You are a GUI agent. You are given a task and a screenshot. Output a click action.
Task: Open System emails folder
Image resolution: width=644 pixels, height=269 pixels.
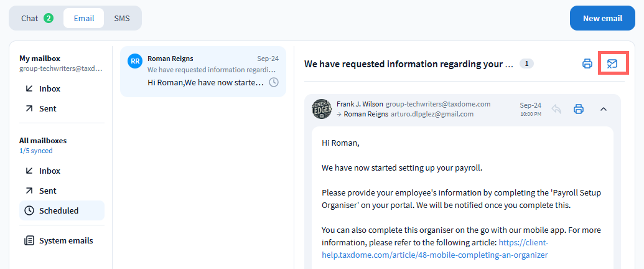tap(65, 240)
